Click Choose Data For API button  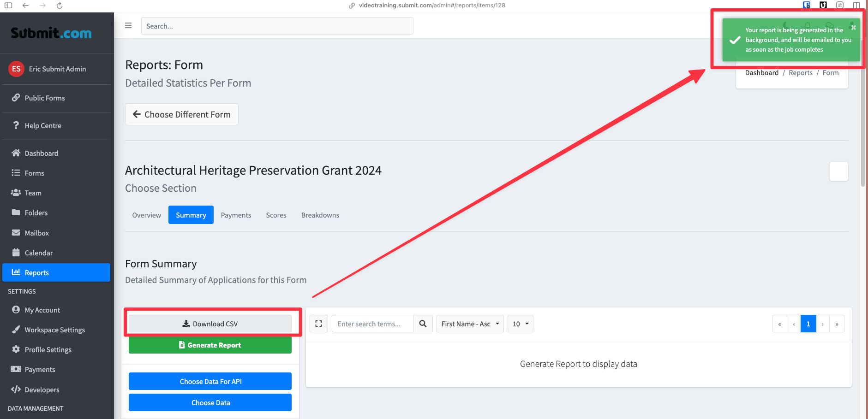210,382
